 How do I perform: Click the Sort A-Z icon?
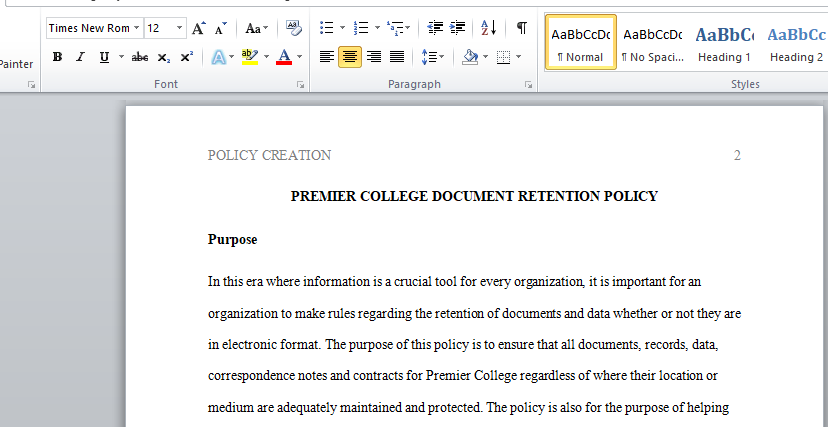coord(488,28)
